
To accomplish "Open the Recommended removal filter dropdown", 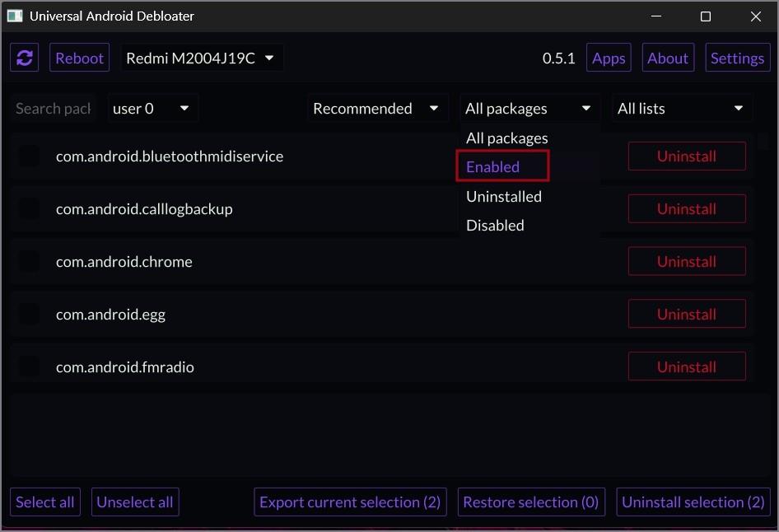I will 376,108.
